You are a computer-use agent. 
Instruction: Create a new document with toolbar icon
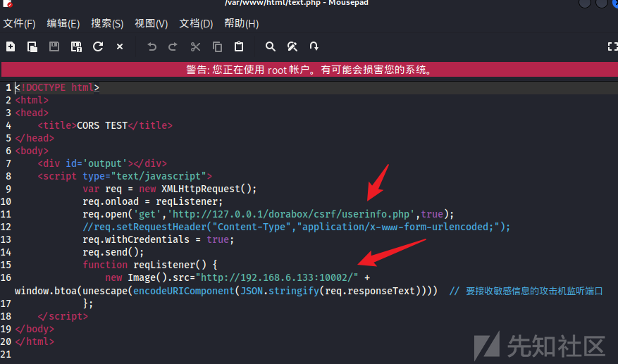tap(11, 47)
